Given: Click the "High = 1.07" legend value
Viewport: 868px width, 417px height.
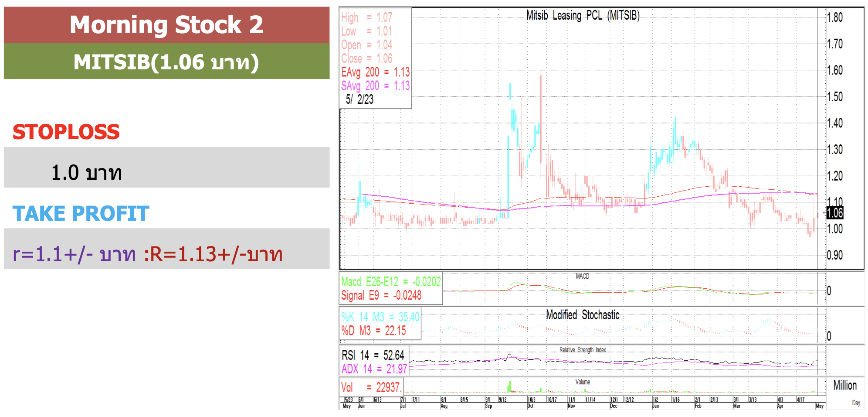Looking at the screenshot, I should 366,17.
